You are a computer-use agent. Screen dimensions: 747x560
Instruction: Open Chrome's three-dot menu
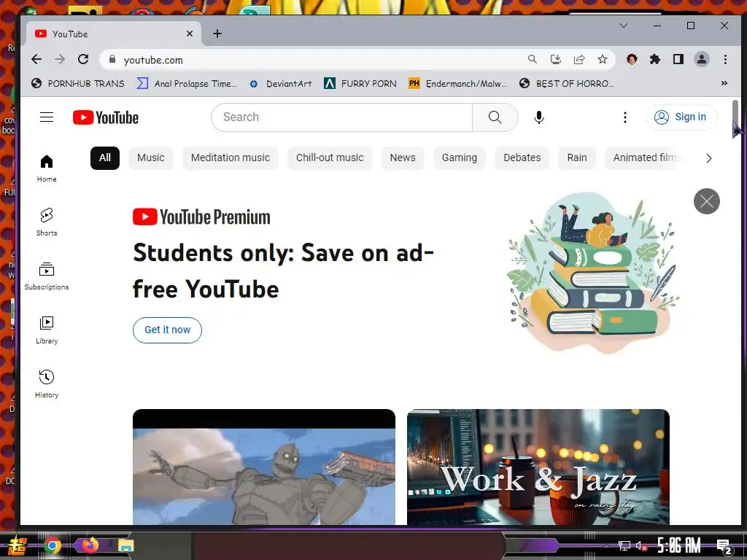tap(725, 59)
